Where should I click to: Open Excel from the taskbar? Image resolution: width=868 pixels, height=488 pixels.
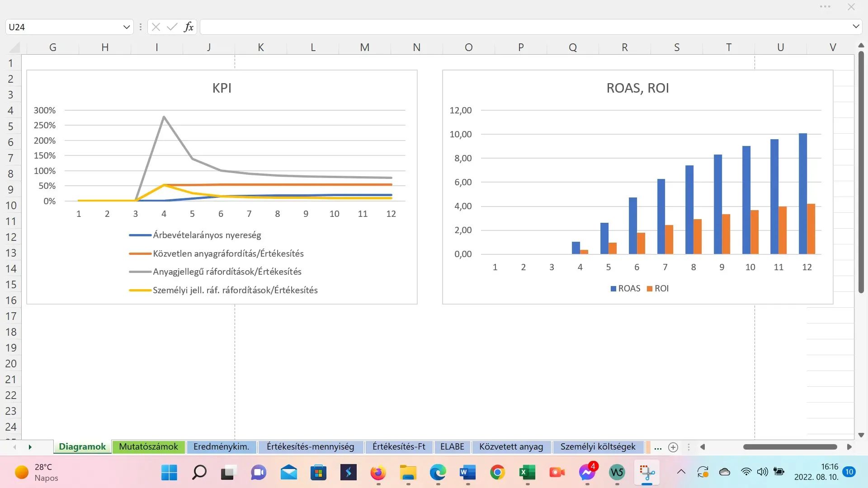click(527, 473)
